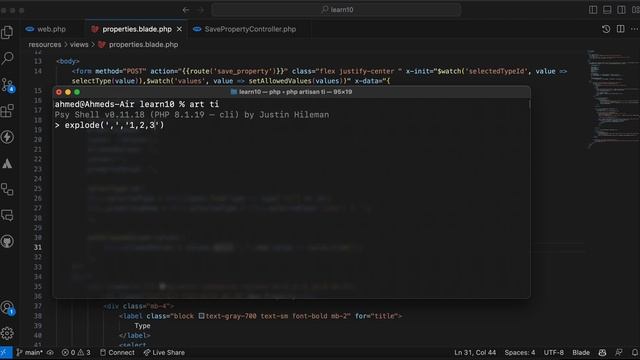640x360 pixels.
Task: Open the chat comments icon in the activity bar
Action: click(x=7, y=215)
